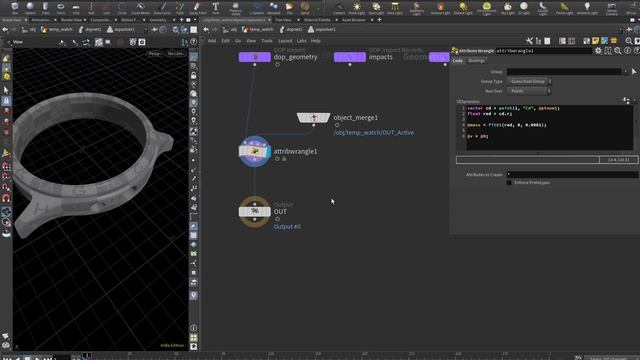Add a Volume Light from shelf

tap(440, 7)
